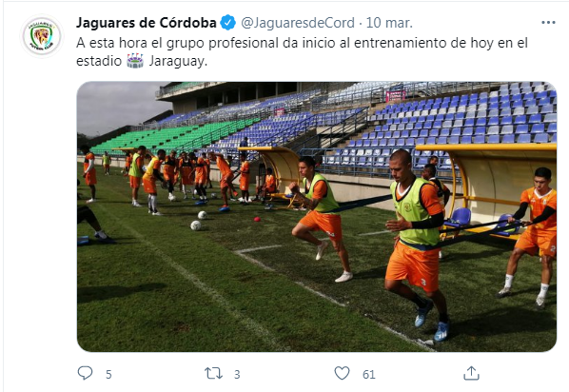
Task: Click the word Jaraguay in tweet
Action: click(178, 61)
